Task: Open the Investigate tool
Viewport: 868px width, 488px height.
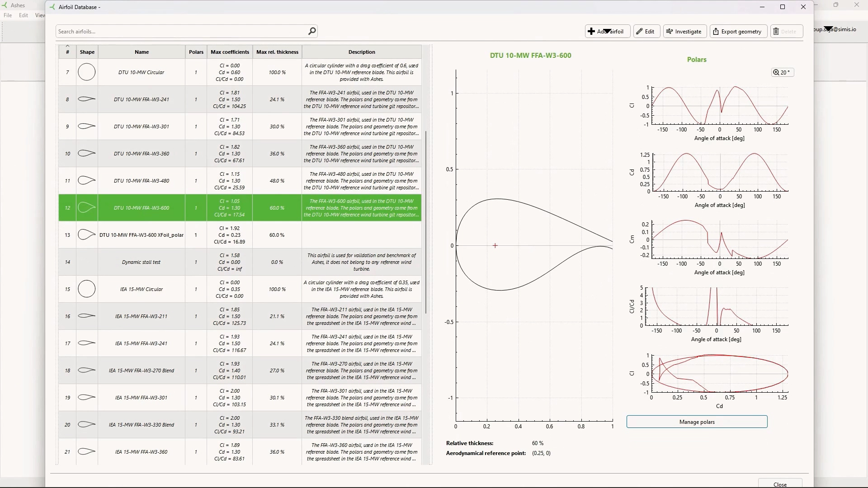Action: (685, 31)
